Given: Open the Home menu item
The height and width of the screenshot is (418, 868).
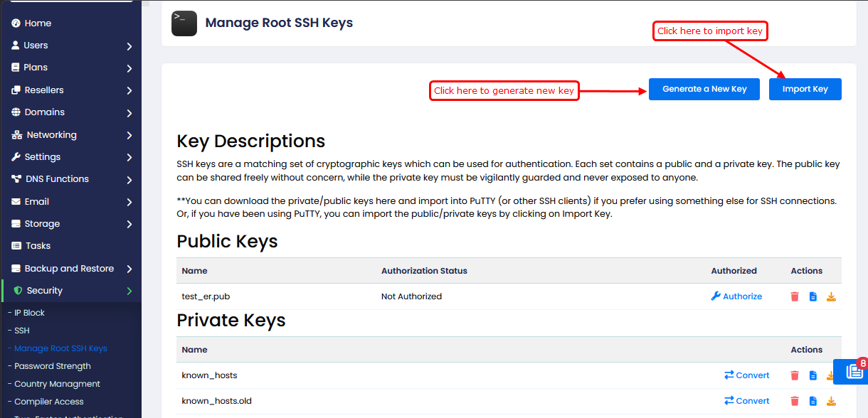Looking at the screenshot, I should click(38, 23).
